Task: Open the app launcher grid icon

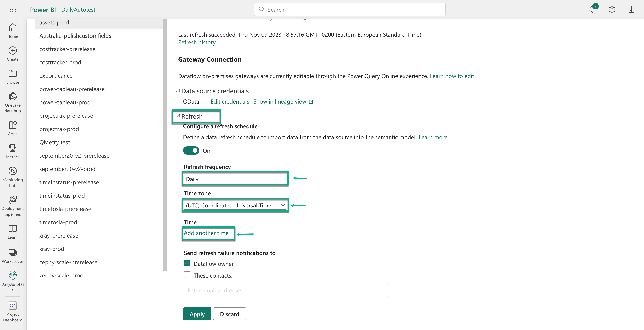Action: (x=13, y=9)
